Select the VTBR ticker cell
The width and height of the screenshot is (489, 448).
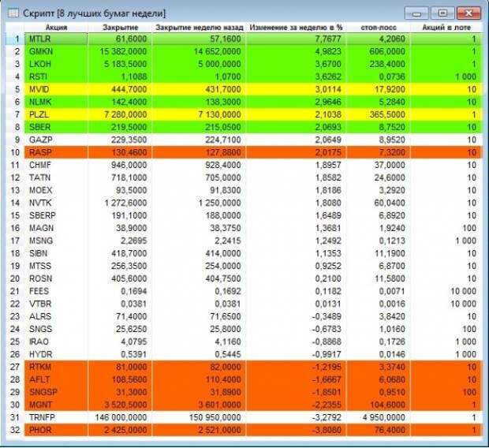[x=56, y=304]
